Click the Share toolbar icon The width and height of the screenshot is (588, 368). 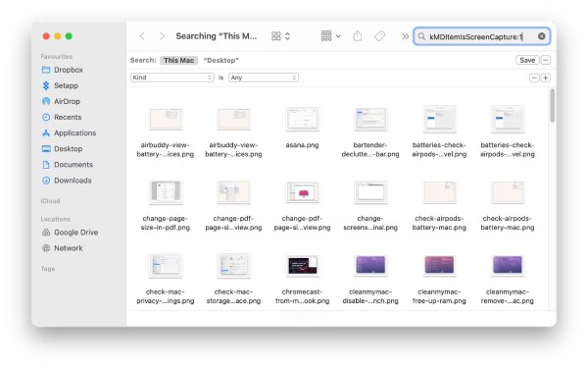click(358, 36)
